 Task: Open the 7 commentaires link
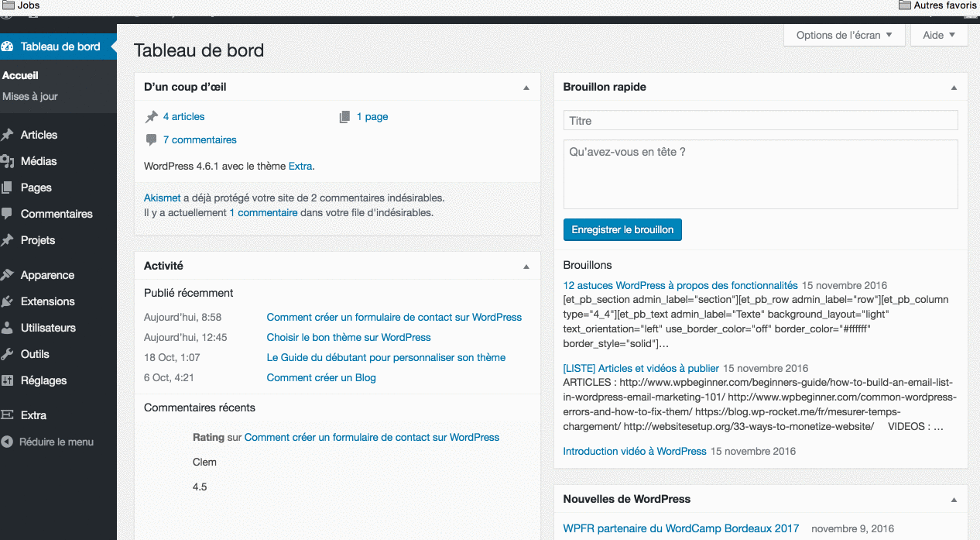coord(200,140)
